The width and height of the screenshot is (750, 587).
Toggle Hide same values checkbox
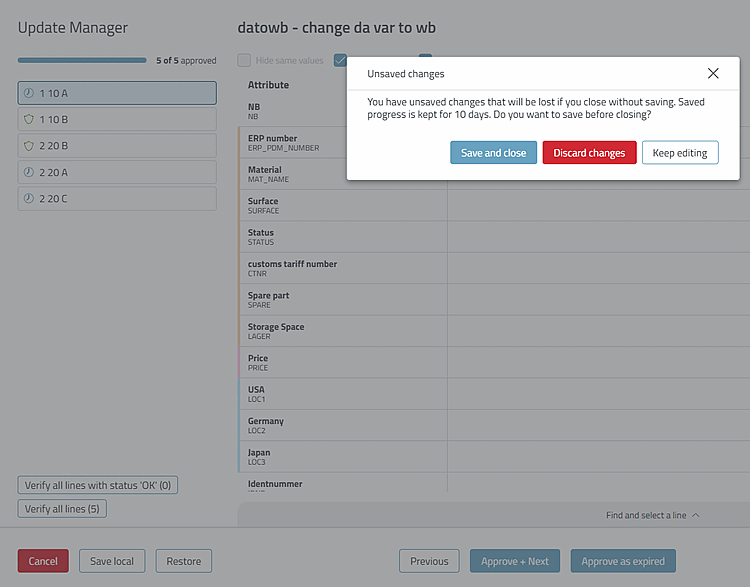[x=244, y=60]
